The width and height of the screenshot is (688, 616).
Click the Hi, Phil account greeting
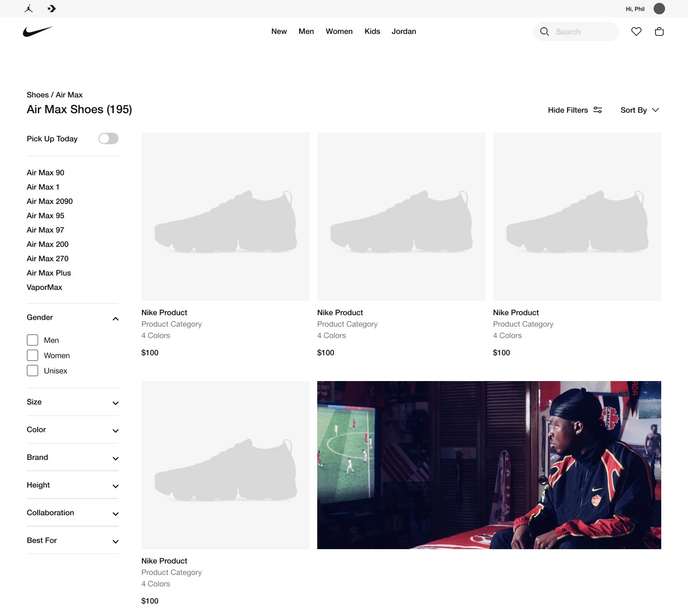coord(635,9)
